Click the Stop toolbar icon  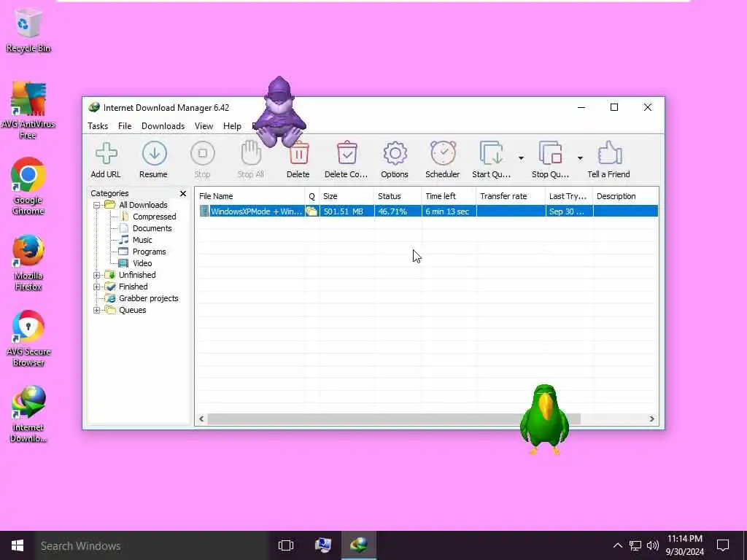coord(203,153)
